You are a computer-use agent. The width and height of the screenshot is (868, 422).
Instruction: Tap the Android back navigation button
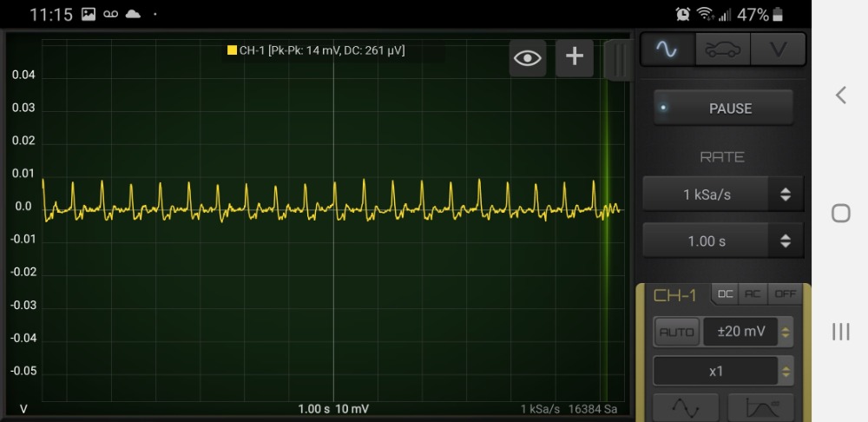coord(841,96)
